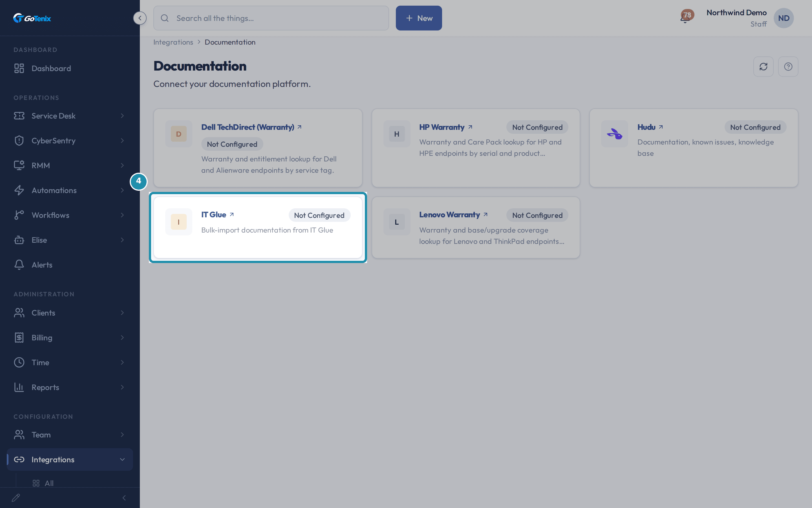Open the HP Warranty link

point(445,127)
